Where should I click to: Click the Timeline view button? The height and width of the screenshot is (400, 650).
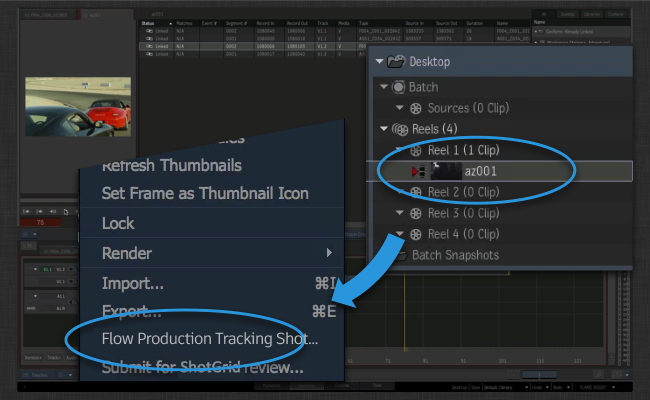(x=36, y=375)
